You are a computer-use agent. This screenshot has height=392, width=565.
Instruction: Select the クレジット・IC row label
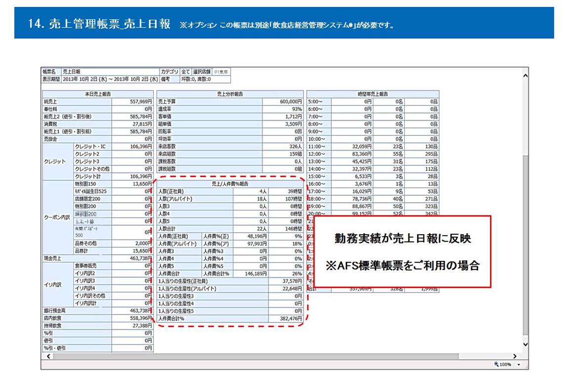pyautogui.click(x=92, y=147)
